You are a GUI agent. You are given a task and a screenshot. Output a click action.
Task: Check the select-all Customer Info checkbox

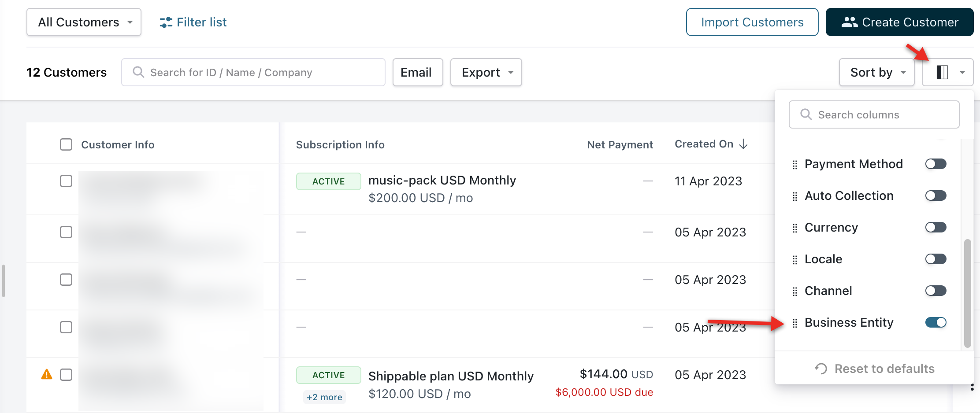click(66, 144)
